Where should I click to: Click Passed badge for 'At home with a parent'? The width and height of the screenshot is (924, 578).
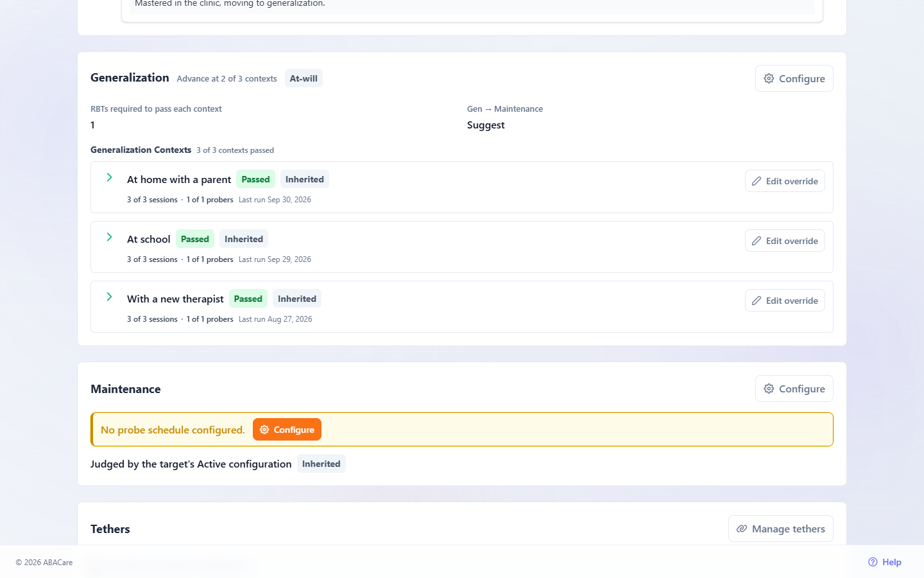pyautogui.click(x=255, y=179)
